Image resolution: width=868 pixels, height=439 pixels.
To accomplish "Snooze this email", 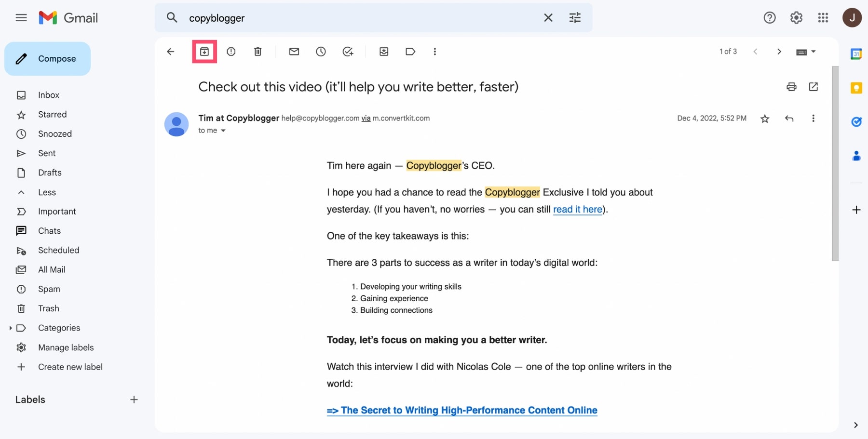I will point(321,52).
